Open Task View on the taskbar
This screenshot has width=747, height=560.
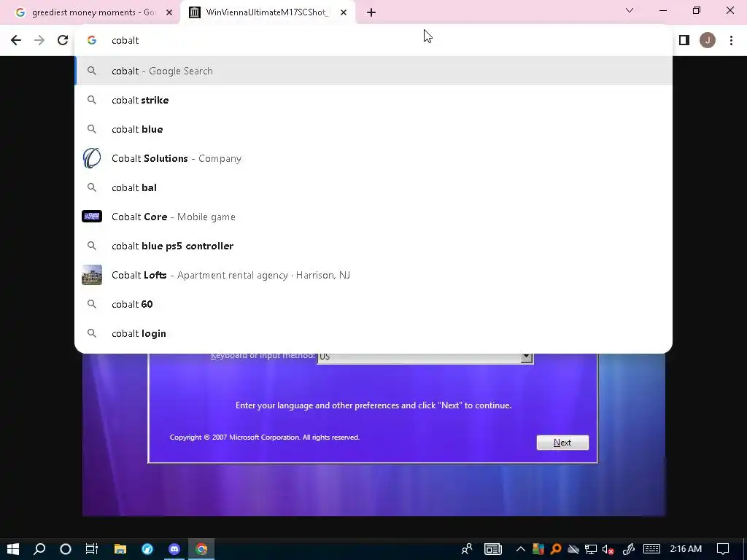(x=92, y=549)
